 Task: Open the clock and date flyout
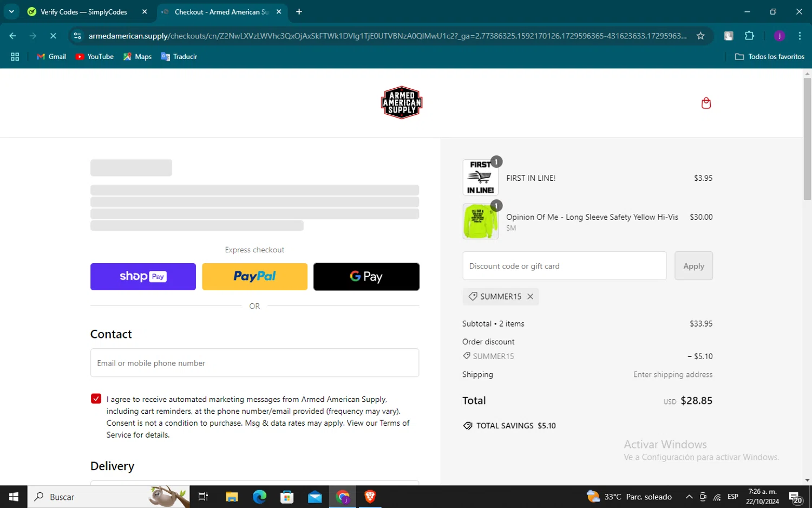click(x=762, y=497)
